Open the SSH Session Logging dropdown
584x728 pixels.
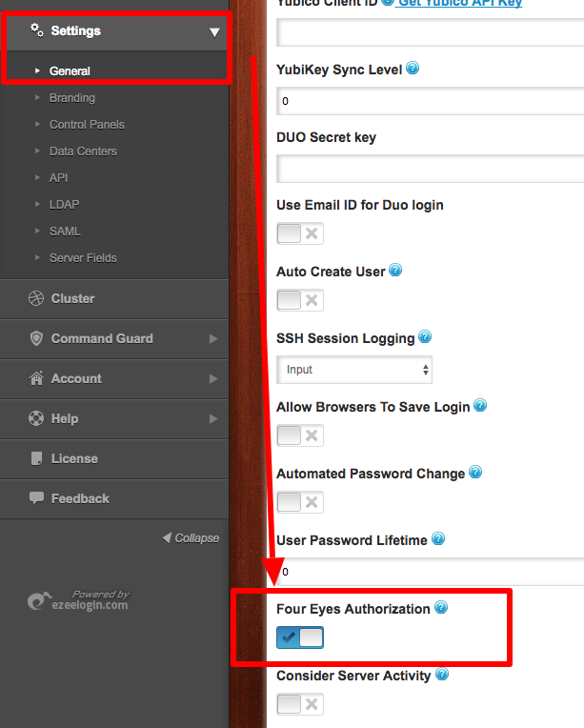click(354, 370)
